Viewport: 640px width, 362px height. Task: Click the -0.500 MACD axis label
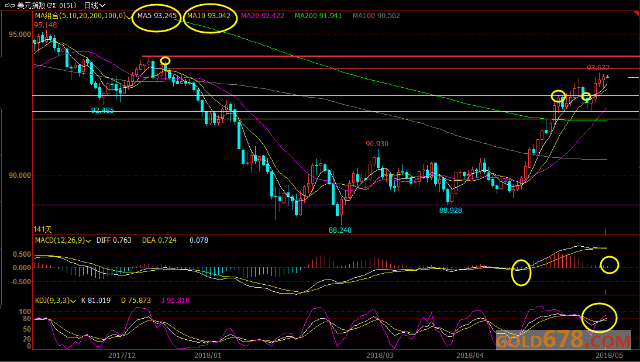(x=20, y=282)
